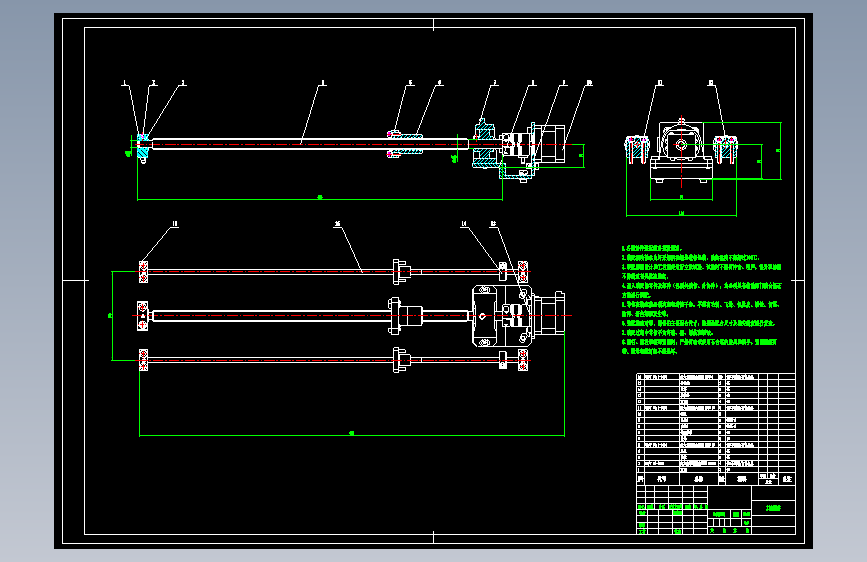Screen dimensions: 867x562
Task: Click the slider block on the lower guide rail
Action: [x=401, y=360]
